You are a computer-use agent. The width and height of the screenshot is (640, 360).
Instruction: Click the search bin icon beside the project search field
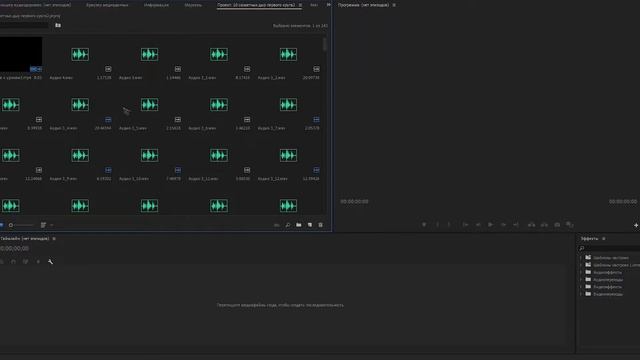pos(58,25)
